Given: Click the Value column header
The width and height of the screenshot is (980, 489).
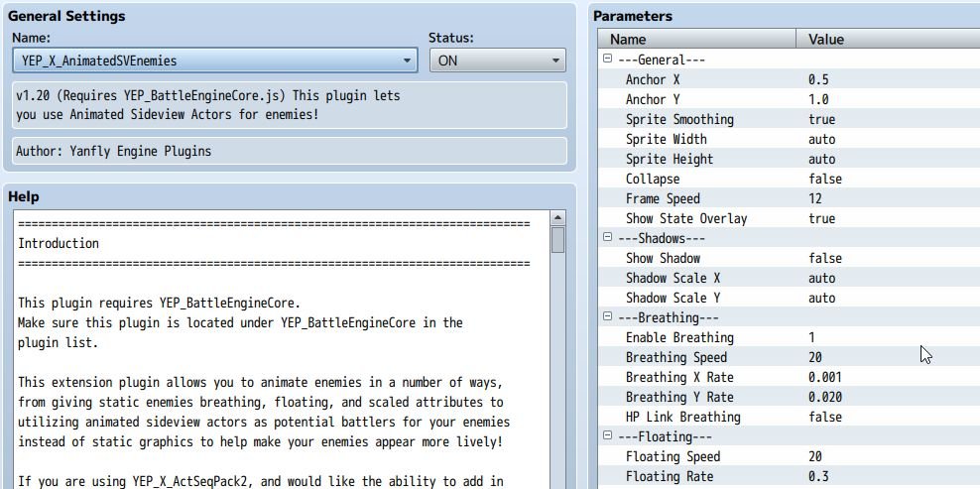Looking at the screenshot, I should click(888, 40).
